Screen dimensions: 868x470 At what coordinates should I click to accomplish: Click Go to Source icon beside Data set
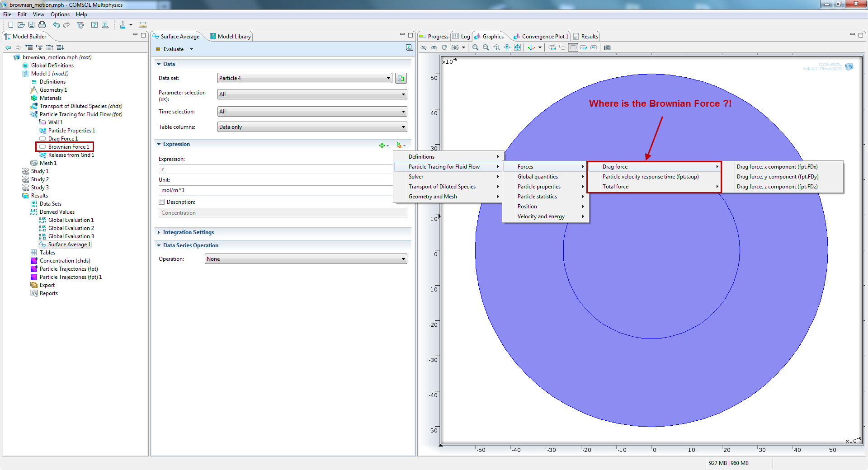tap(401, 78)
